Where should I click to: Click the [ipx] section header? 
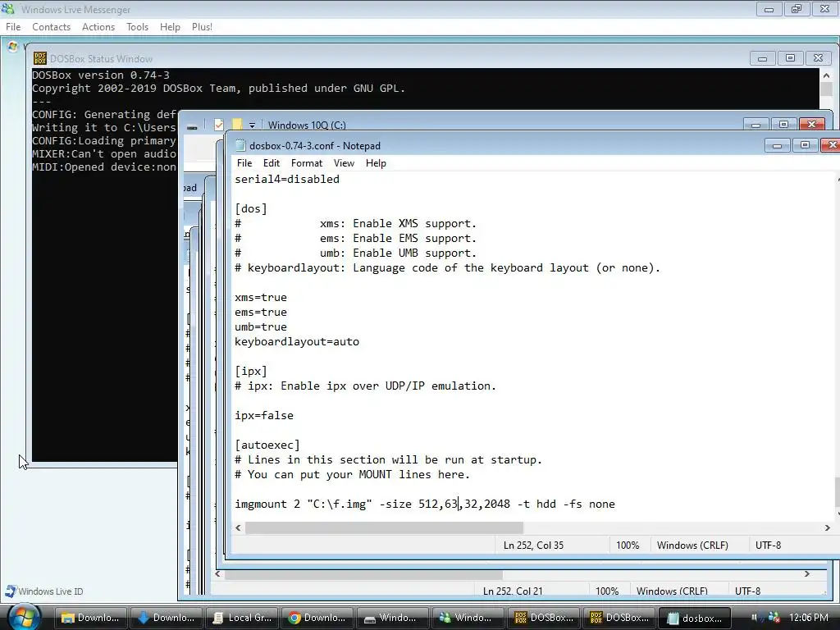pos(251,372)
